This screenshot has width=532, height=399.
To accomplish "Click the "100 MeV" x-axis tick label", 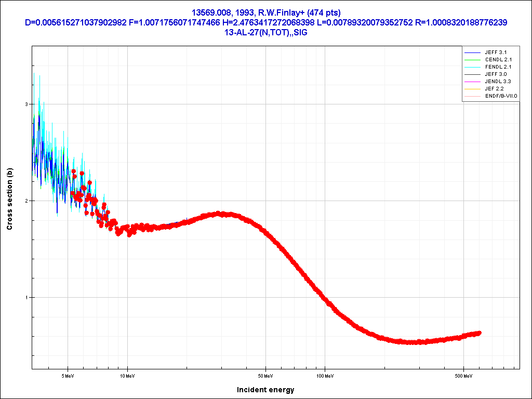I will (x=325, y=375).
